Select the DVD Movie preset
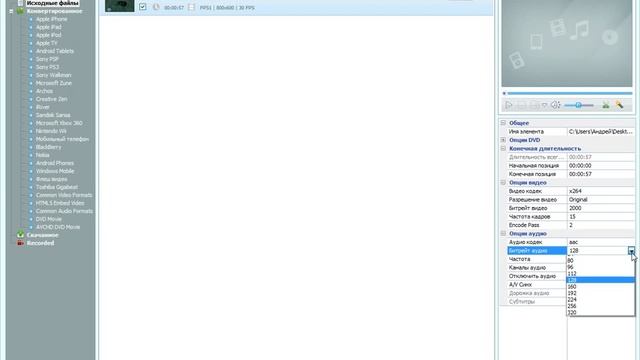The width and height of the screenshot is (640, 360). point(49,219)
